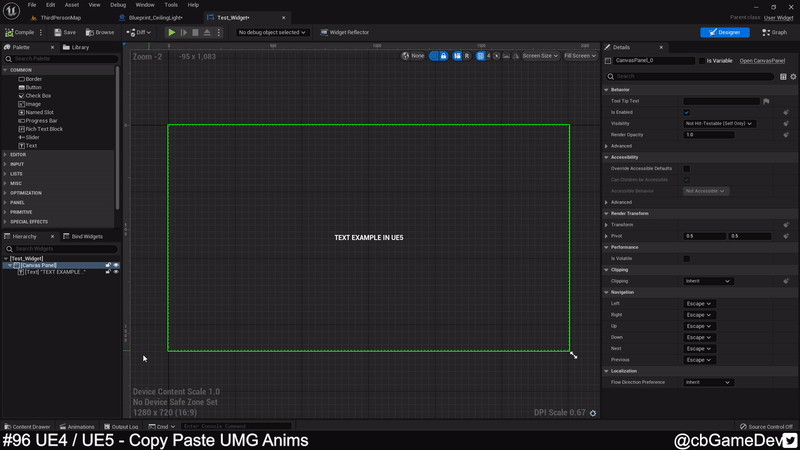The height and width of the screenshot is (450, 800).
Task: Open the Widget Reflector tool
Action: coord(346,32)
